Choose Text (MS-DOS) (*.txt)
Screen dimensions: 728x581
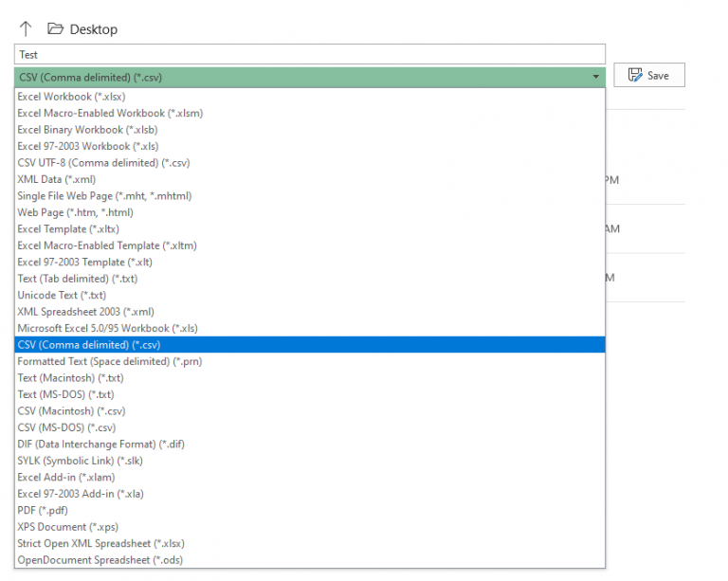click(x=310, y=394)
